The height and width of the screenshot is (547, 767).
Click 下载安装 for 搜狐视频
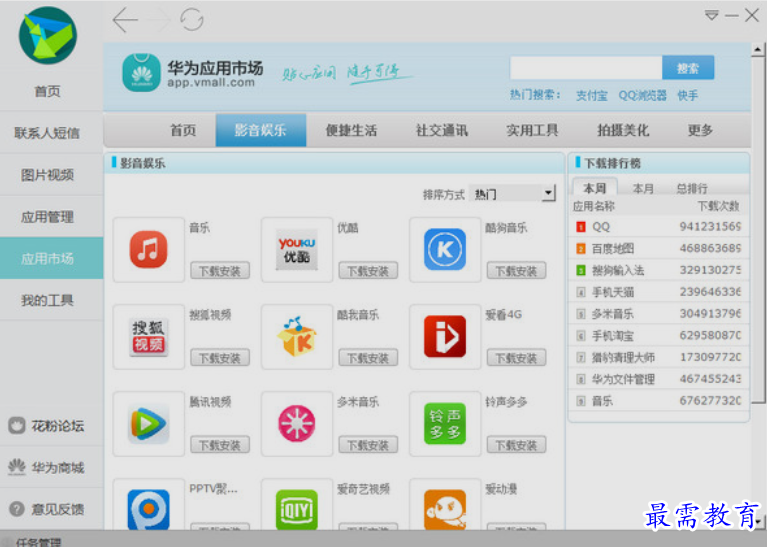point(220,358)
